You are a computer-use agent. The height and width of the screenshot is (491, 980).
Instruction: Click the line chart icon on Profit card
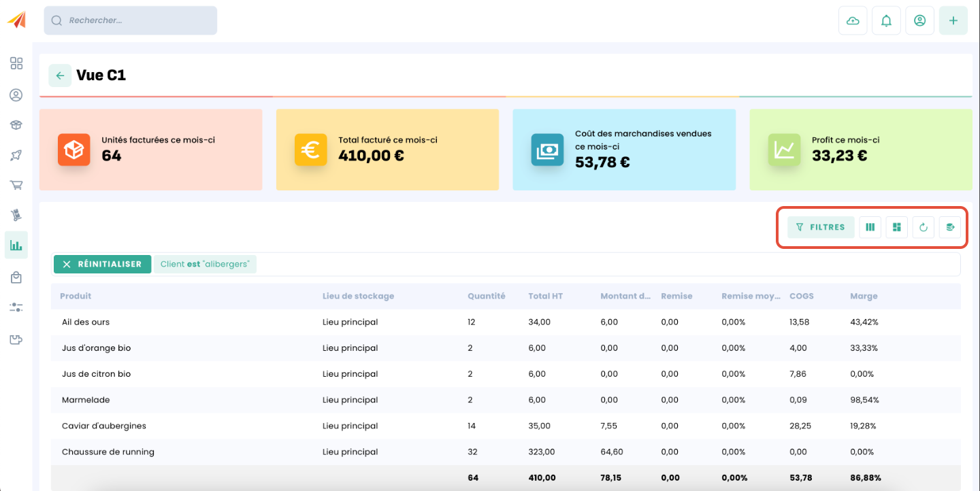click(x=785, y=150)
